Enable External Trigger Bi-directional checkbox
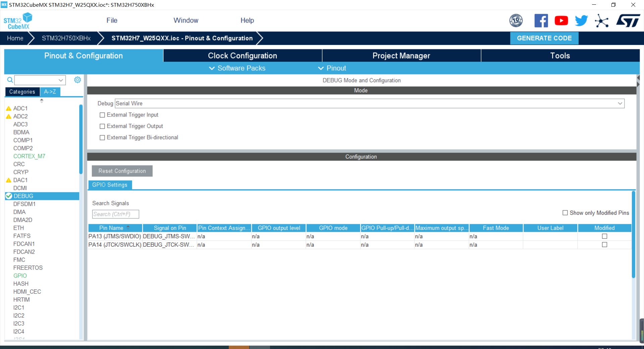Viewport: 644px width, 349px height. (102, 138)
